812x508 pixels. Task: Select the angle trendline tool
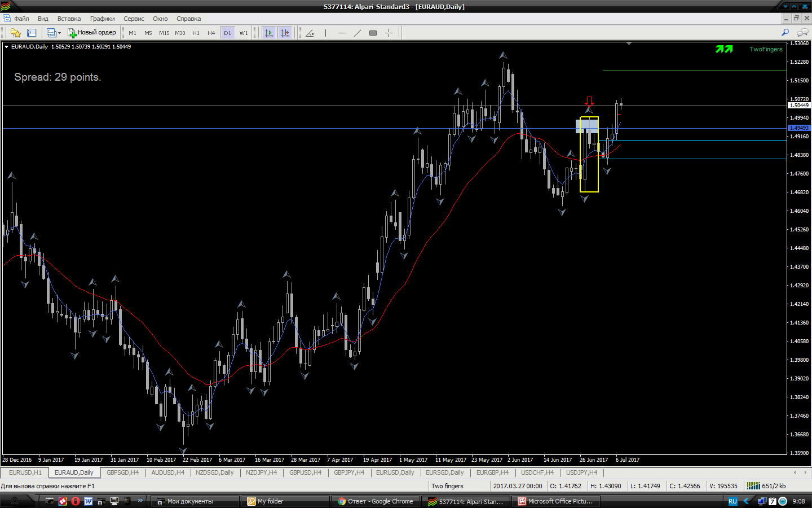310,33
